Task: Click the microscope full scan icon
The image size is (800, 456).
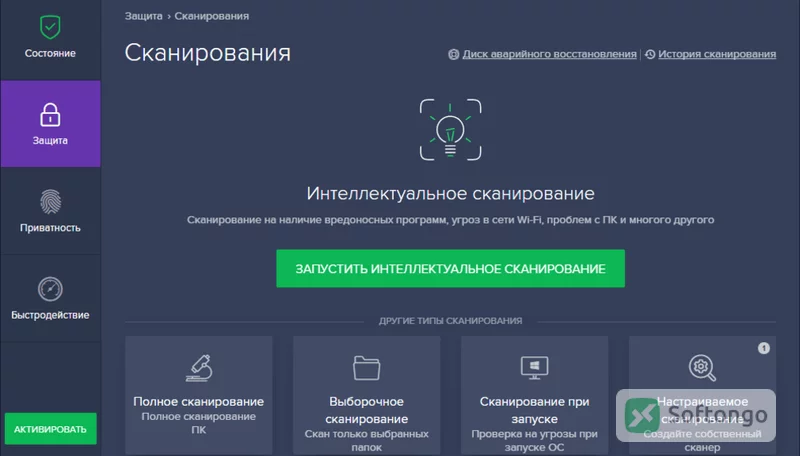Action: (x=198, y=368)
